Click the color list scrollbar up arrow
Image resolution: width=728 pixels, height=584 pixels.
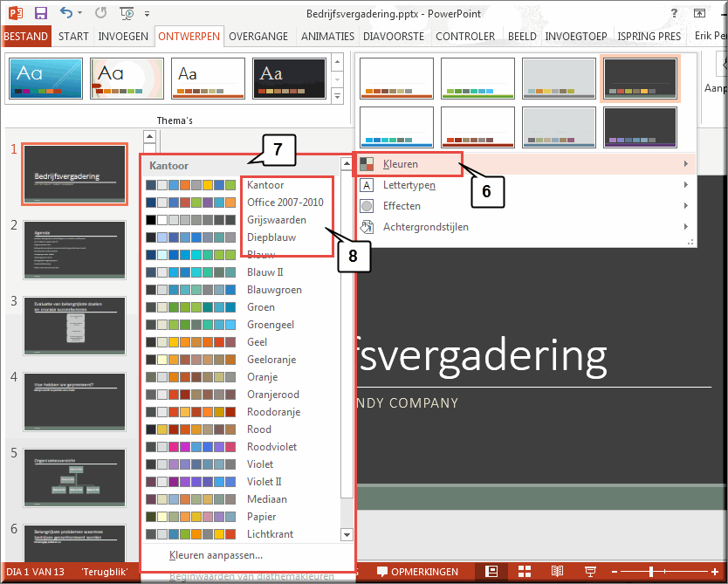point(347,163)
